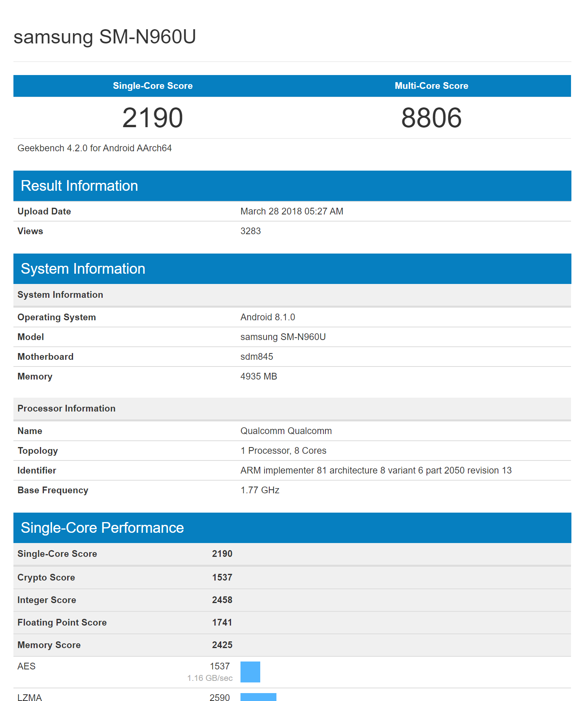
Task: Select the Floating Point value 1741
Action: (222, 622)
